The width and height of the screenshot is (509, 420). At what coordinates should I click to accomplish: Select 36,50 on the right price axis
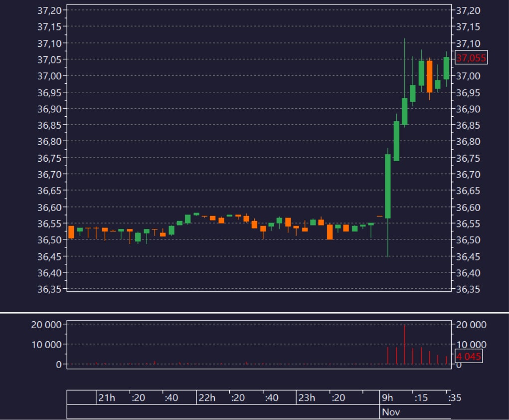point(468,240)
